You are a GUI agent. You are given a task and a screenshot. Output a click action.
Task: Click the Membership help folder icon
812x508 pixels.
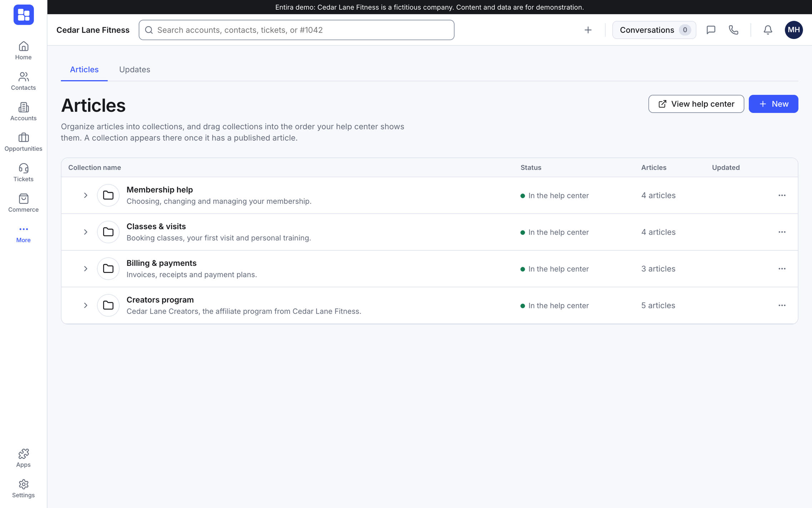pos(108,195)
